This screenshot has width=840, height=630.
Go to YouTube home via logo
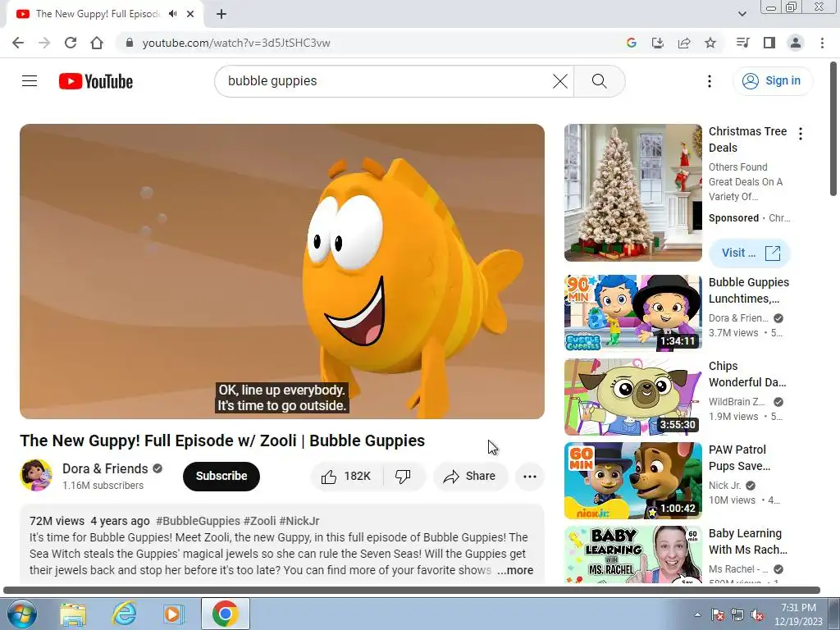(96, 81)
